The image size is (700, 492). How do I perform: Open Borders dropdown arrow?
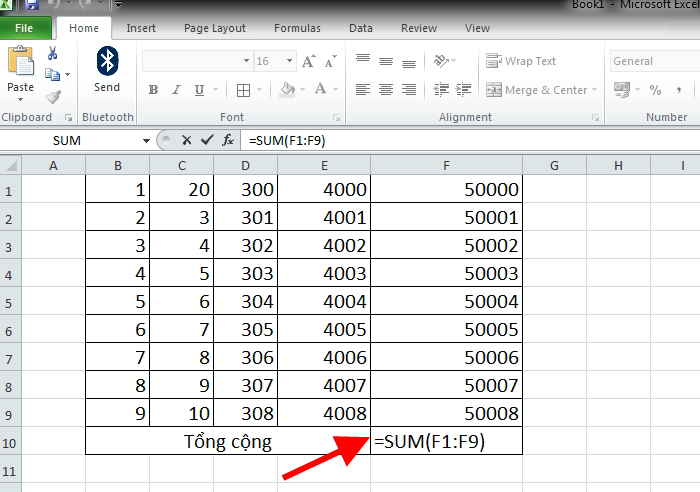[x=259, y=90]
